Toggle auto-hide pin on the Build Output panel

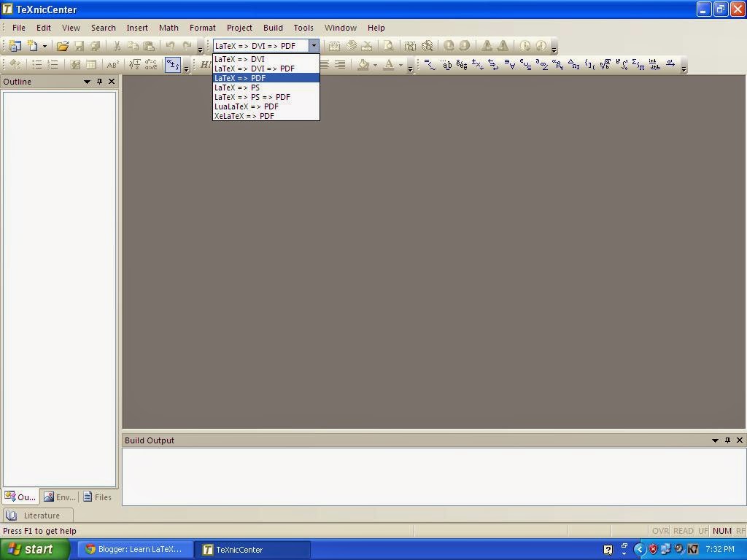click(727, 440)
